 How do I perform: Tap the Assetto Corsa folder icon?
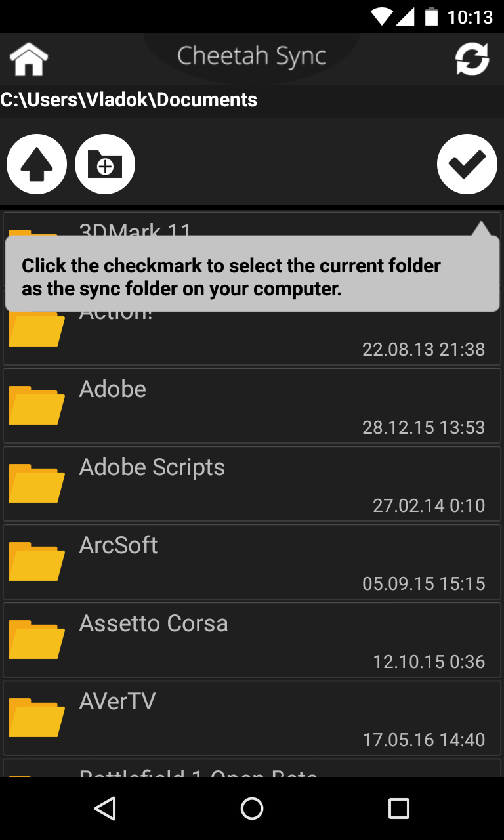click(37, 639)
